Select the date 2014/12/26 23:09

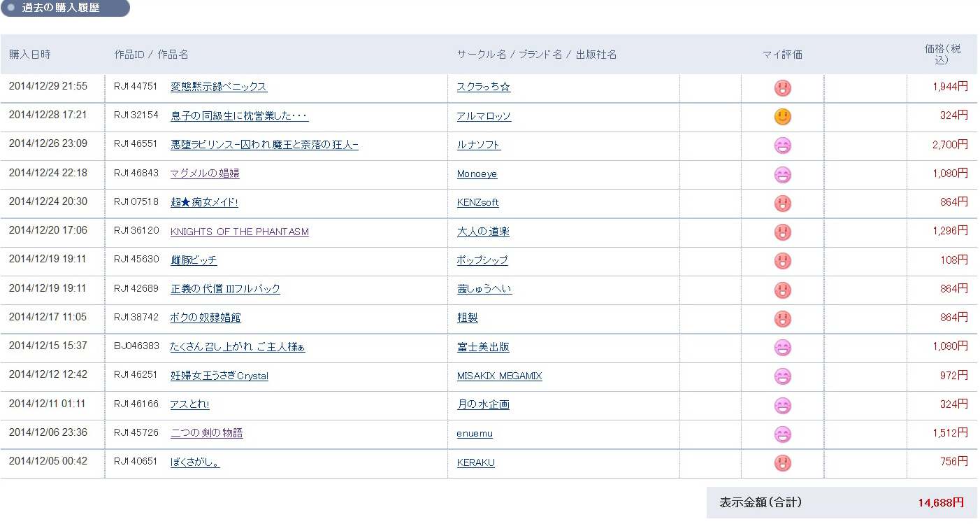tap(48, 144)
